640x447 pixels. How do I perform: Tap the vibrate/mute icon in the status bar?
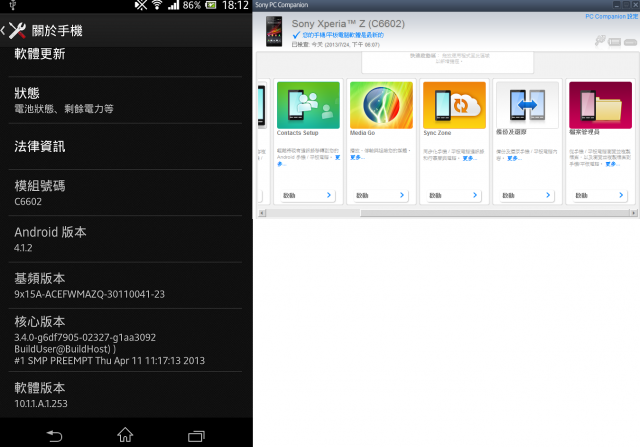tap(141, 5)
